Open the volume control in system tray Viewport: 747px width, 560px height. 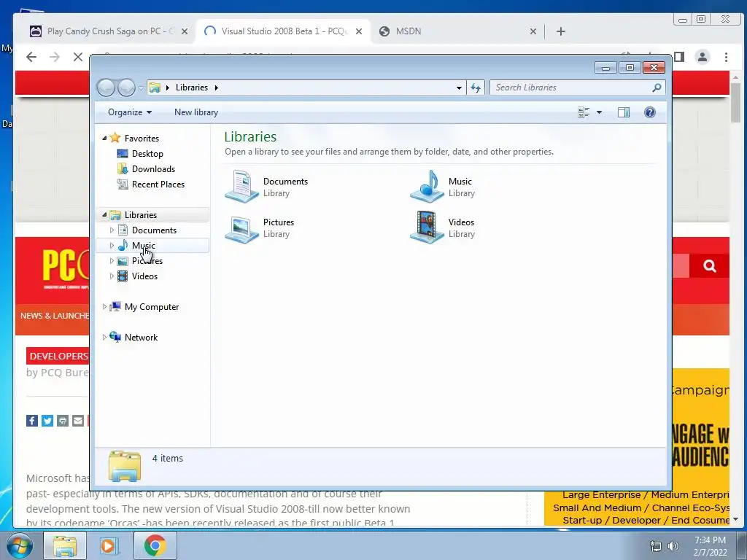pos(673,546)
